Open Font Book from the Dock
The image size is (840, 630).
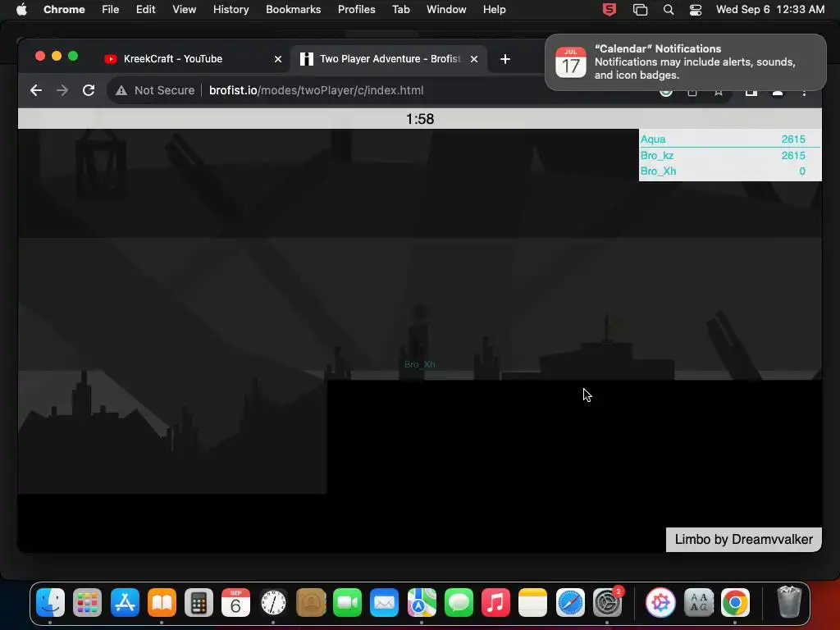[x=699, y=603]
